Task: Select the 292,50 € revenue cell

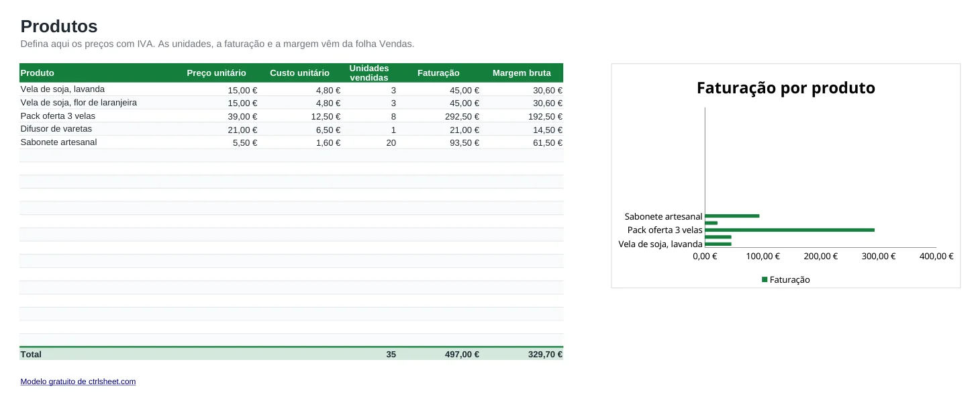Action: click(462, 116)
